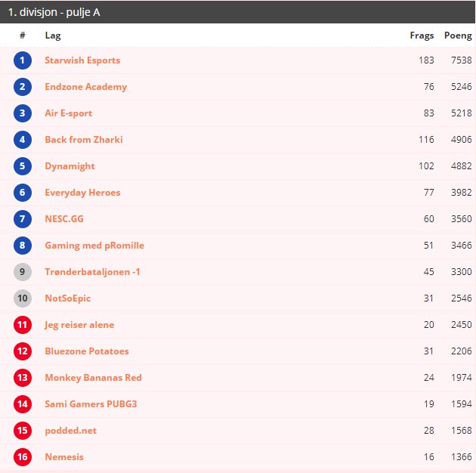
Task: Select Nemesis points value 1366
Action: [x=462, y=457]
